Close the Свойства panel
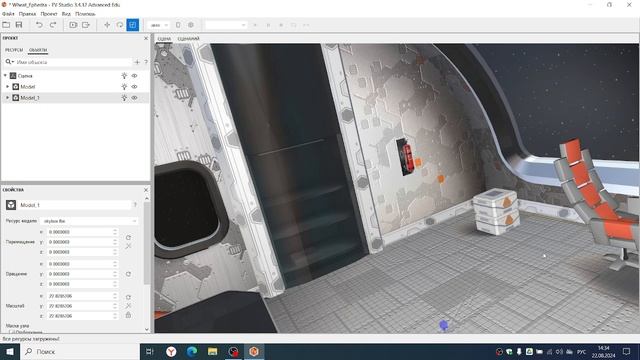The width and height of the screenshot is (640, 360). point(146,190)
